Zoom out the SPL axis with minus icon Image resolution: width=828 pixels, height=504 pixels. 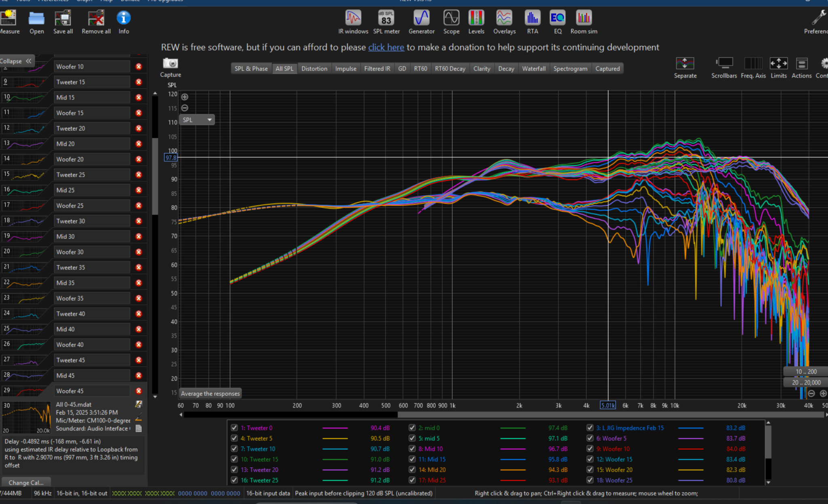(x=185, y=108)
